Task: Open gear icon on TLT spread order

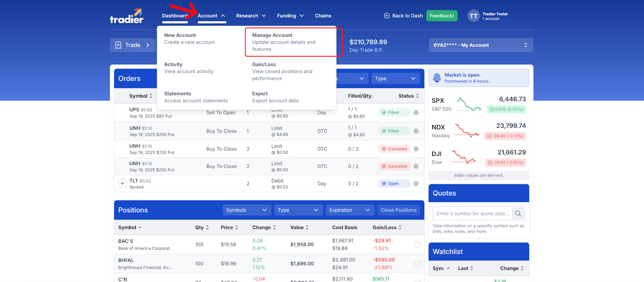Action: (416, 183)
